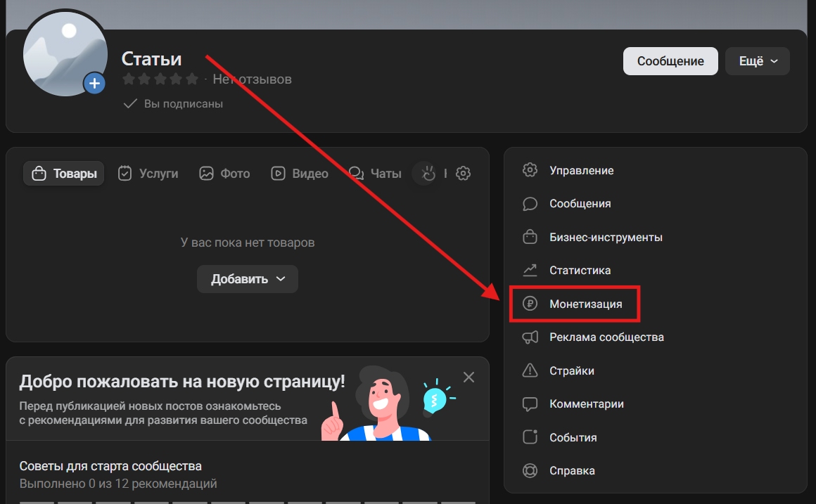Click the plus on the community avatar
This screenshot has height=504, width=816.
(94, 83)
